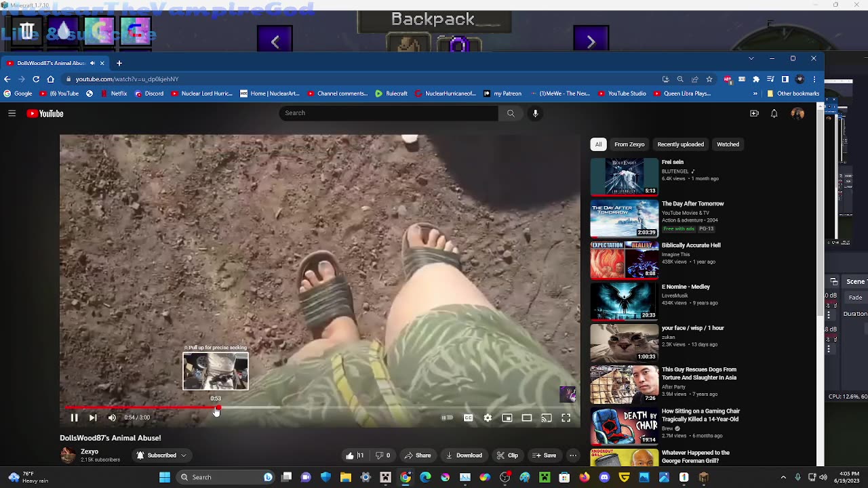This screenshot has height=488, width=868.
Task: Open the Other bookmarks folder
Action: [793, 94]
